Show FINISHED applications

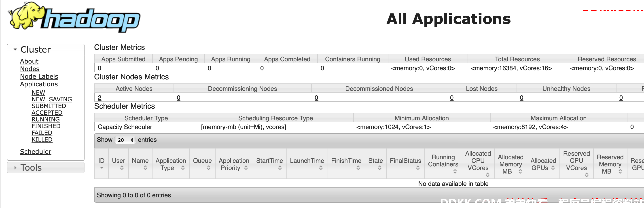point(46,126)
